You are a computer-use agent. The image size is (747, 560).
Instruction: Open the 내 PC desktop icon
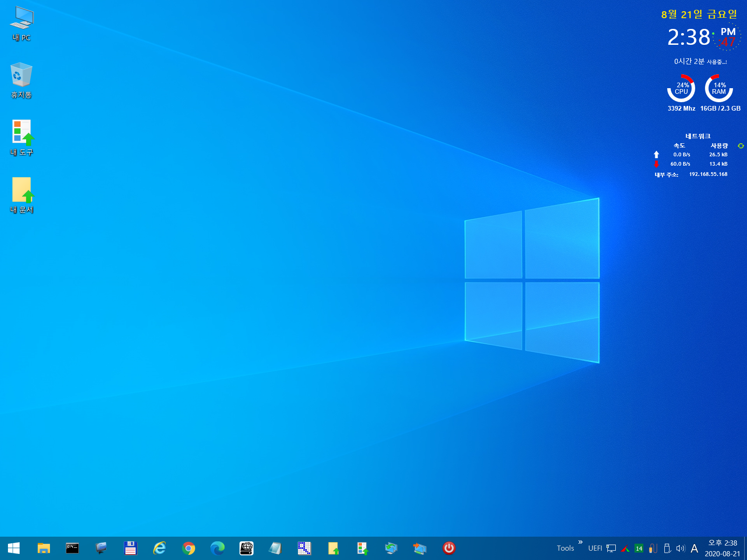click(x=21, y=24)
